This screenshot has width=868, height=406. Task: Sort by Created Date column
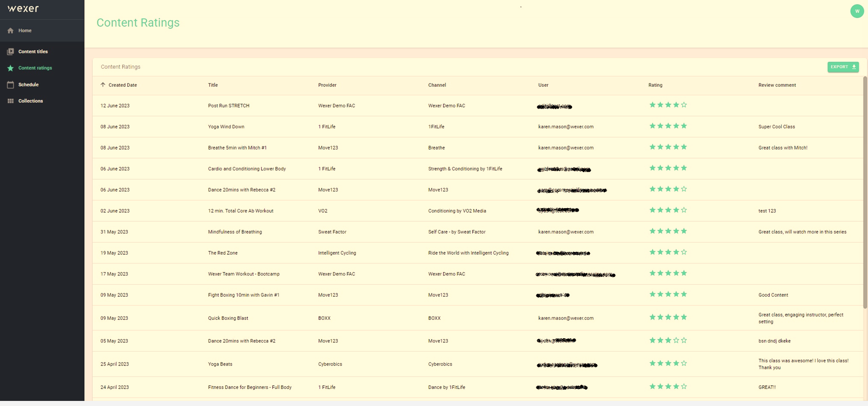[123, 85]
